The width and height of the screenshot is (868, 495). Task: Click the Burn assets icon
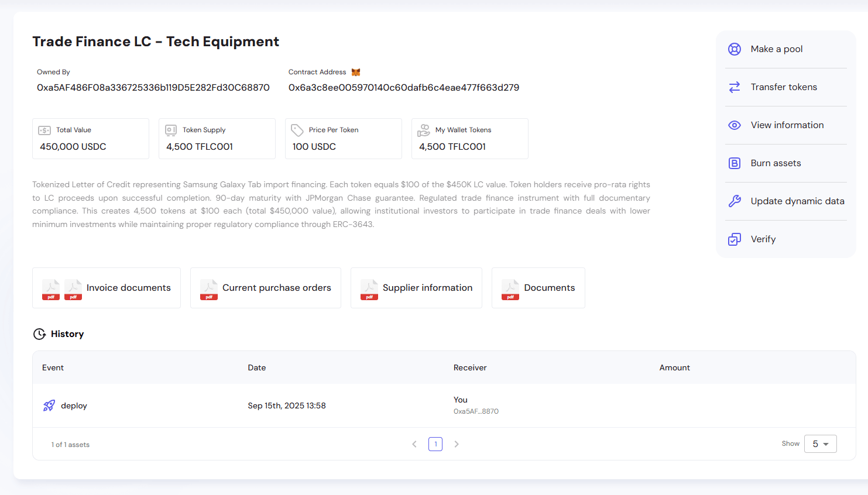click(x=735, y=163)
